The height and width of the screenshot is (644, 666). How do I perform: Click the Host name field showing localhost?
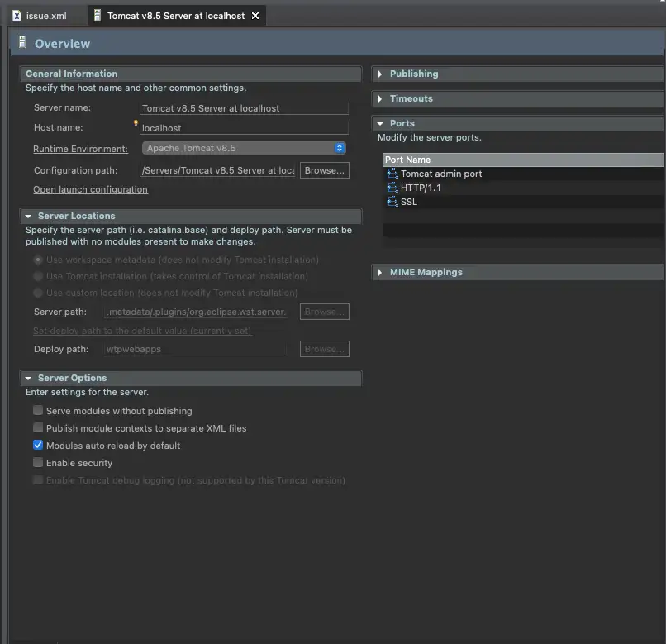244,128
